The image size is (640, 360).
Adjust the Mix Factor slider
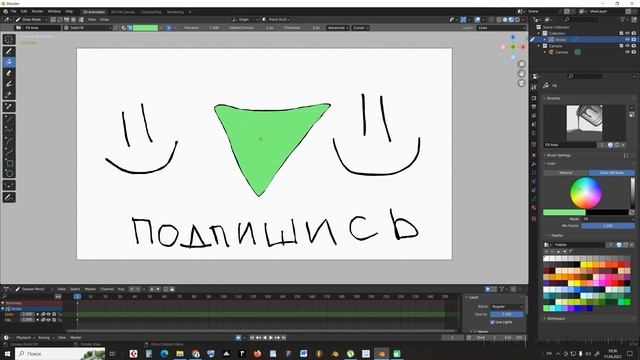pyautogui.click(x=608, y=226)
